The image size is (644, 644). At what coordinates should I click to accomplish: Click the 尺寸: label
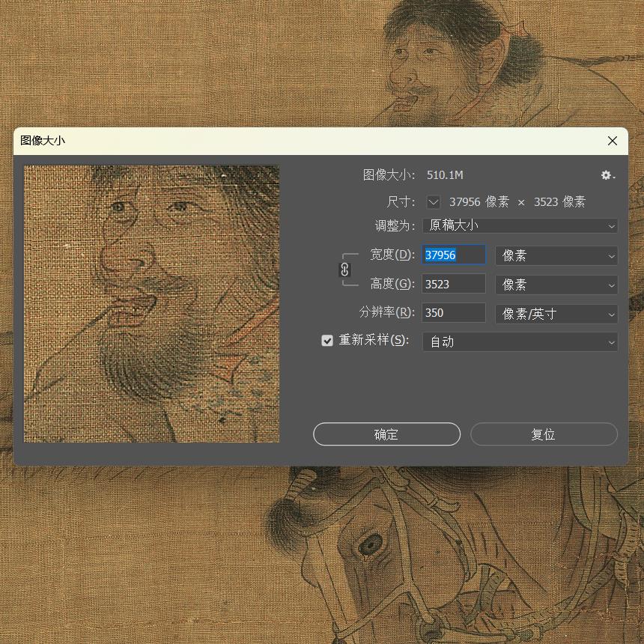[401, 202]
